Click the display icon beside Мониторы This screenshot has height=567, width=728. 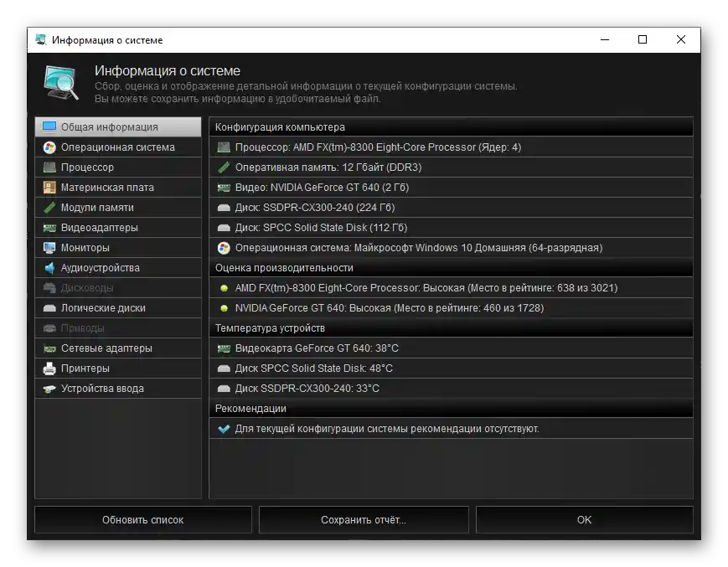pos(49,248)
